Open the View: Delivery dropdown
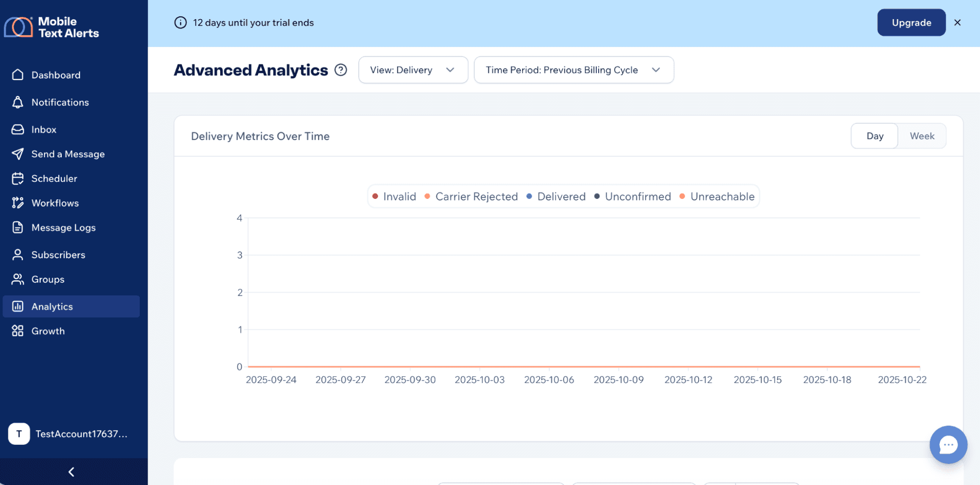The height and width of the screenshot is (485, 980). pyautogui.click(x=413, y=70)
